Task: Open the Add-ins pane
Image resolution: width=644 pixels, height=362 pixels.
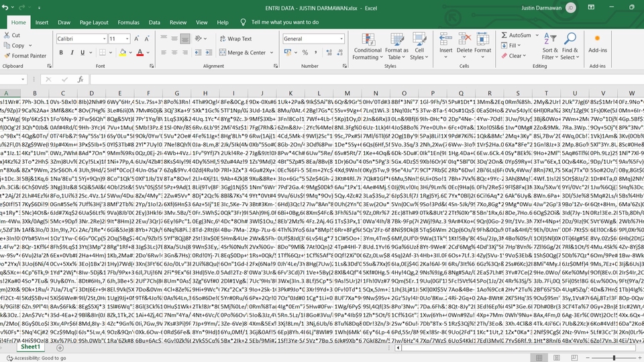Action: [x=598, y=43]
